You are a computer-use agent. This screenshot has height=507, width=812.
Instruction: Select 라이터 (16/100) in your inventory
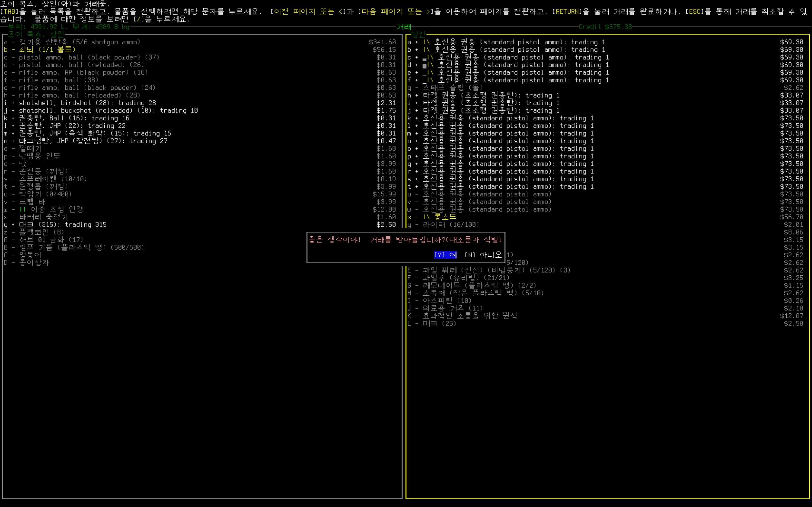coord(450,225)
